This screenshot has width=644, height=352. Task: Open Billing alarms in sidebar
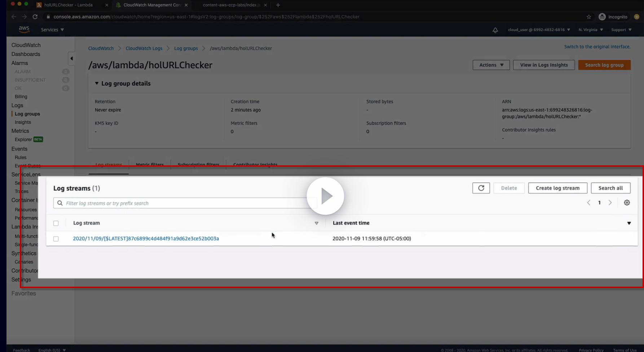coord(21,97)
